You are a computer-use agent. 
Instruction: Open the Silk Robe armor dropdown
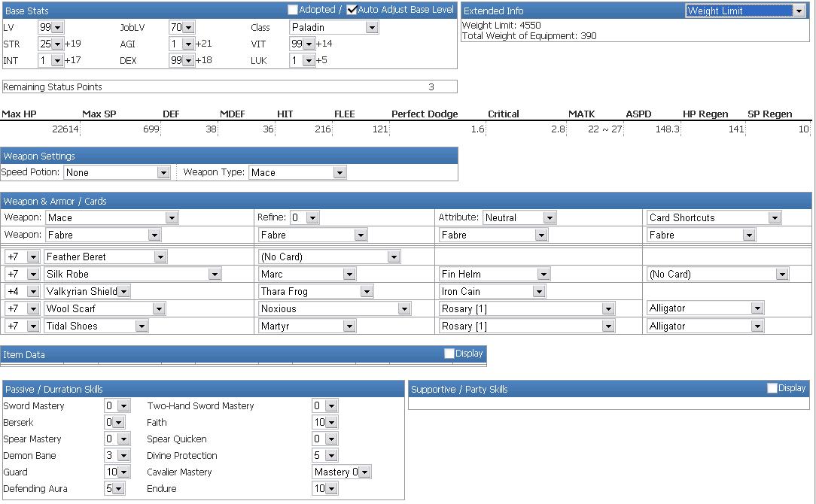click(132, 274)
